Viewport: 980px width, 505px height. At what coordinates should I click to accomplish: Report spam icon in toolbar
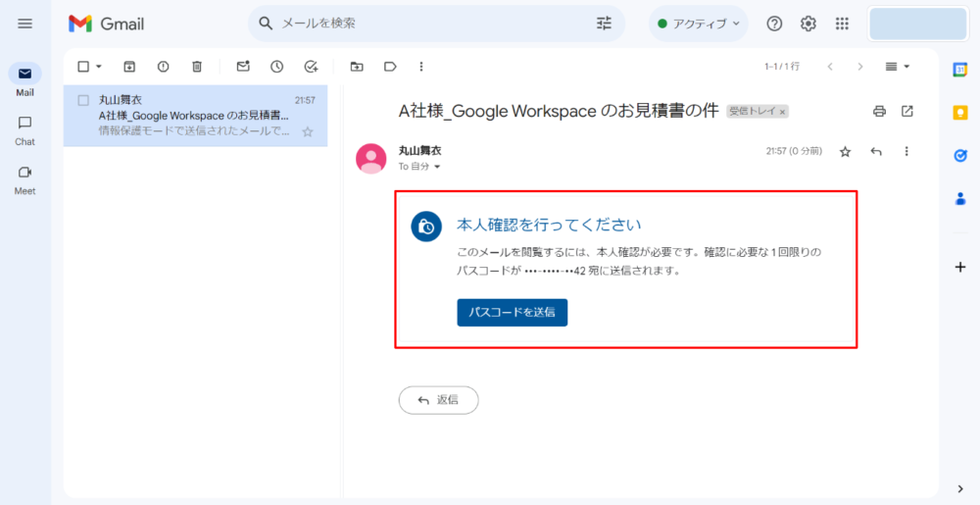coord(163,67)
